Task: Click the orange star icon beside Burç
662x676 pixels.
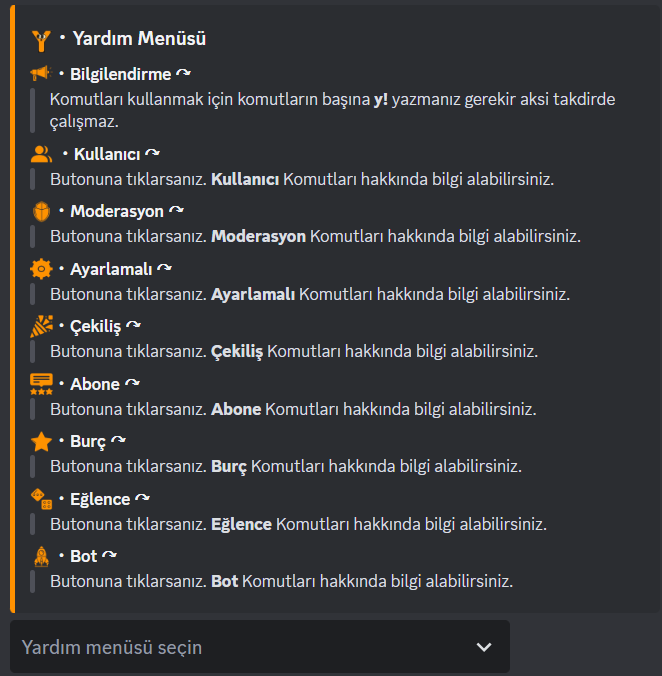Action: (x=41, y=441)
